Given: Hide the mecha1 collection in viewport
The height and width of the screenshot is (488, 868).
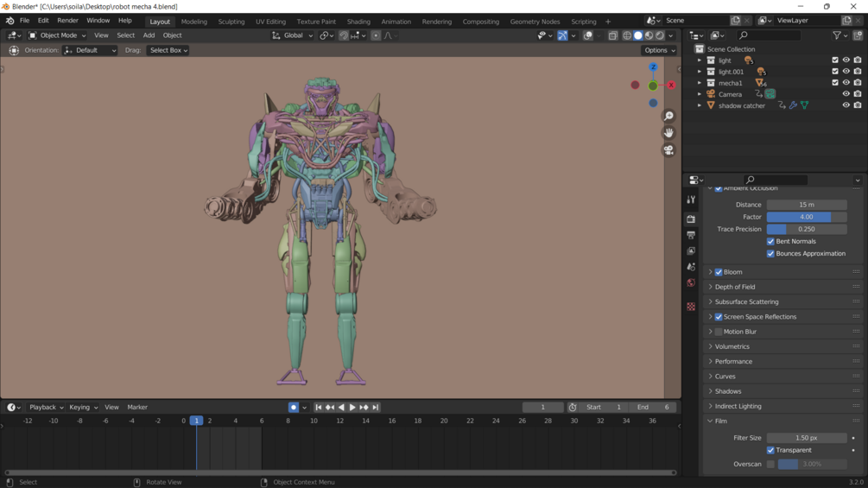Looking at the screenshot, I should pos(846,83).
